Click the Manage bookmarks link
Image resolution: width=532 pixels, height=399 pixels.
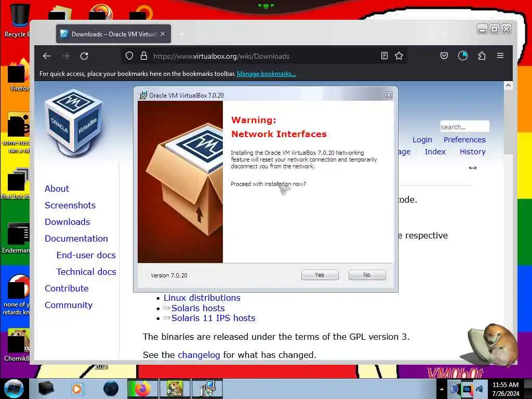point(267,74)
